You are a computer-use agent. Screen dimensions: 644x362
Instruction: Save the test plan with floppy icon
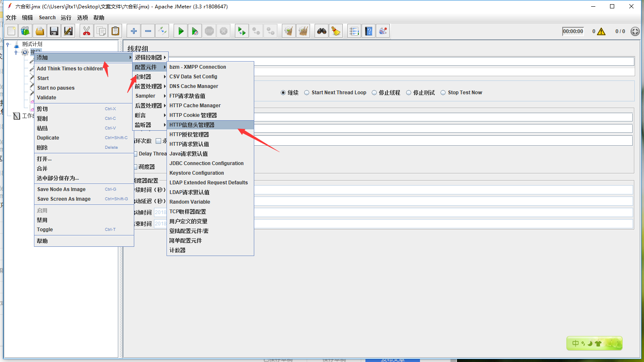coord(54,31)
